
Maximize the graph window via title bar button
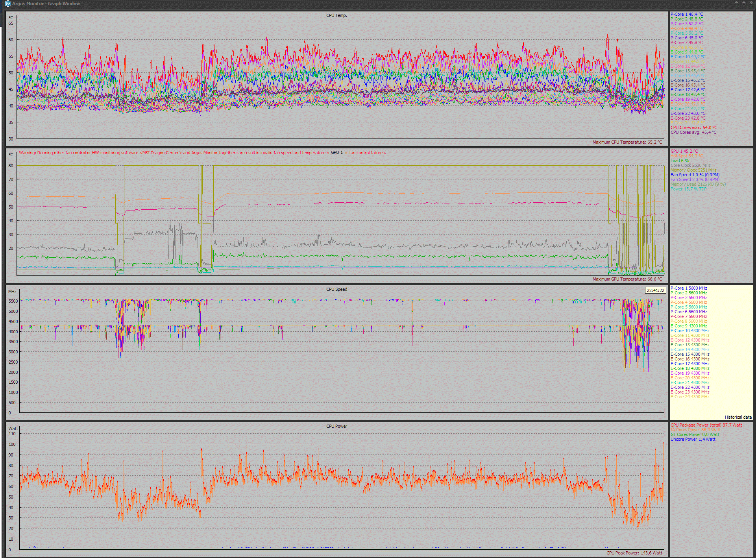(743, 3)
